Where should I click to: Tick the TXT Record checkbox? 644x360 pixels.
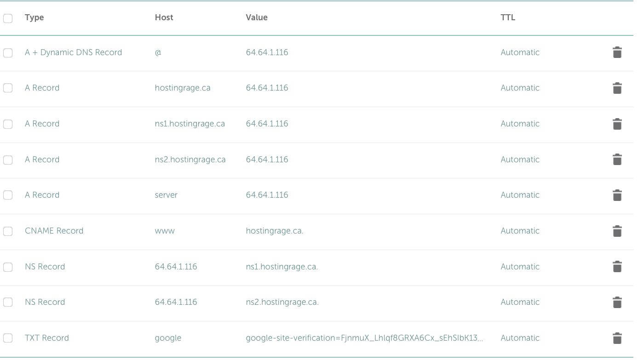click(x=8, y=338)
